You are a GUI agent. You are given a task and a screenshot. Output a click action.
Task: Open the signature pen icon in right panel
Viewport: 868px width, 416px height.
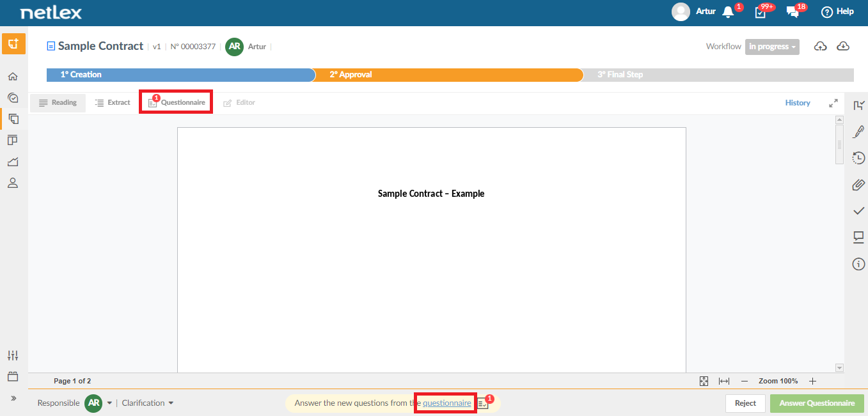858,132
